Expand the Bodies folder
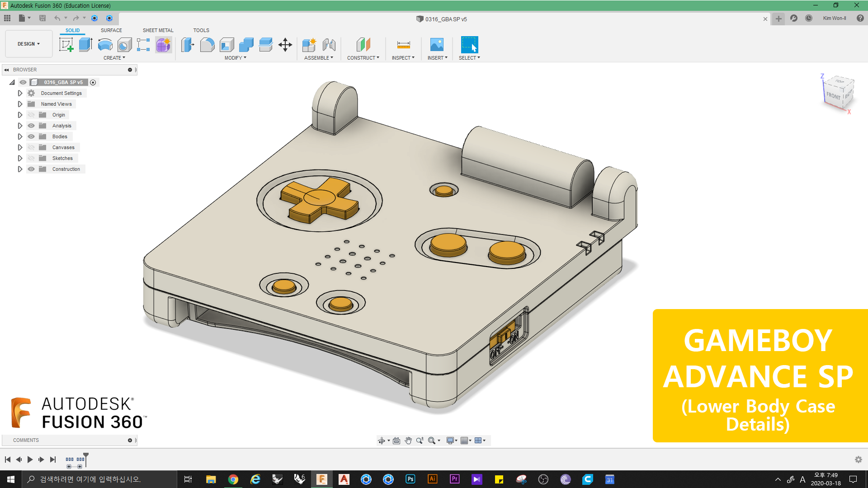Image resolution: width=868 pixels, height=488 pixels. click(x=20, y=136)
